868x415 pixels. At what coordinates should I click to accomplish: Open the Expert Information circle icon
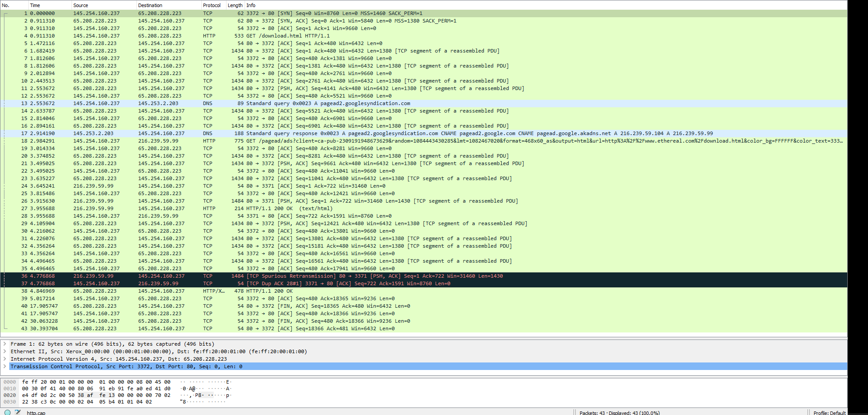[8, 412]
